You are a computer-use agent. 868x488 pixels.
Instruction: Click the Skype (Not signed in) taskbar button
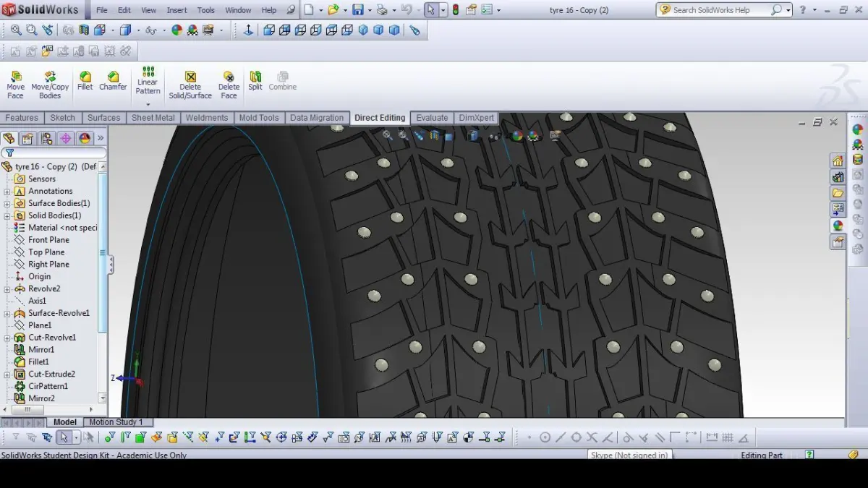[x=629, y=455]
